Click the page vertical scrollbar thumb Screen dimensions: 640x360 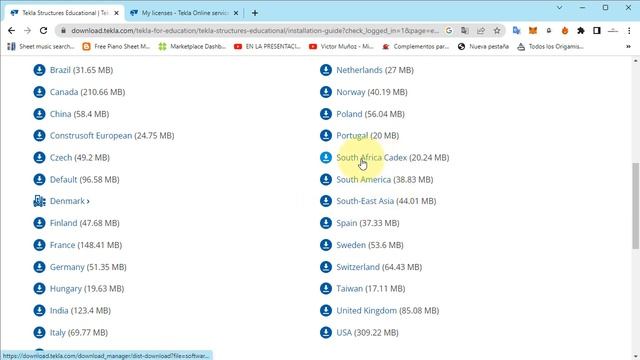(x=636, y=206)
